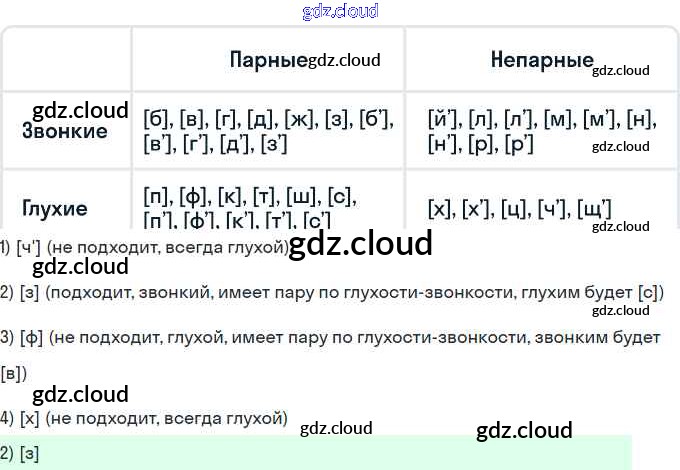Click the empty top-left table header cell
The width and height of the screenshot is (680, 470).
(66, 59)
